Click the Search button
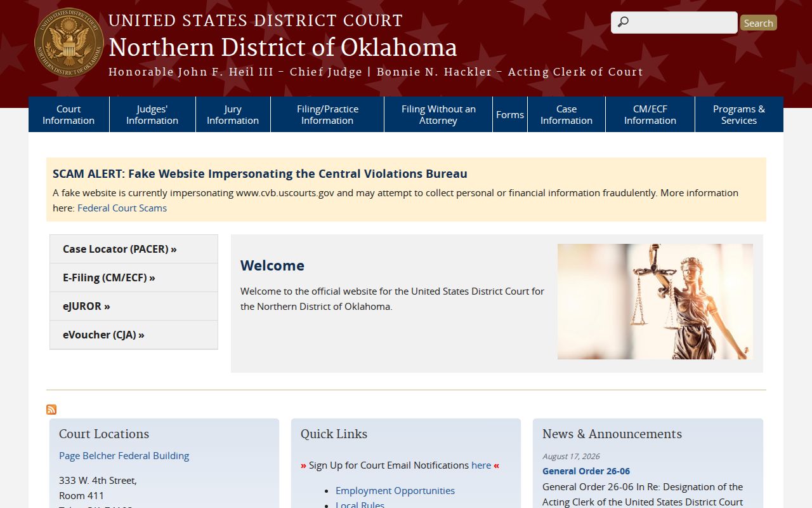Viewport: 812px width, 508px height. [x=758, y=23]
